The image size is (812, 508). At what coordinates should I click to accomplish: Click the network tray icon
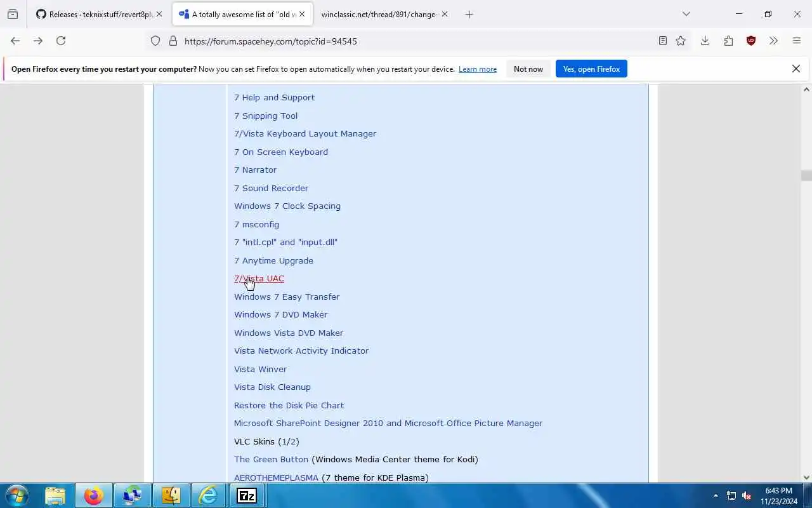pos(731,495)
